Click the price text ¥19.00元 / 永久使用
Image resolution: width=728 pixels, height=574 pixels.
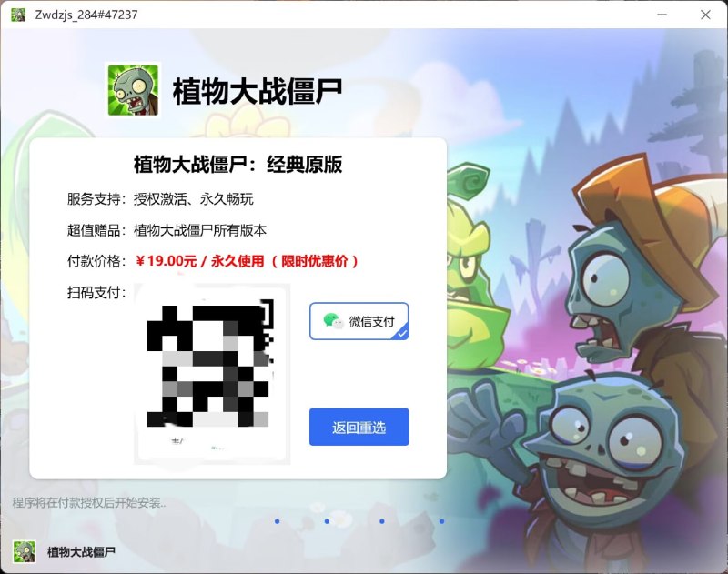point(200,261)
